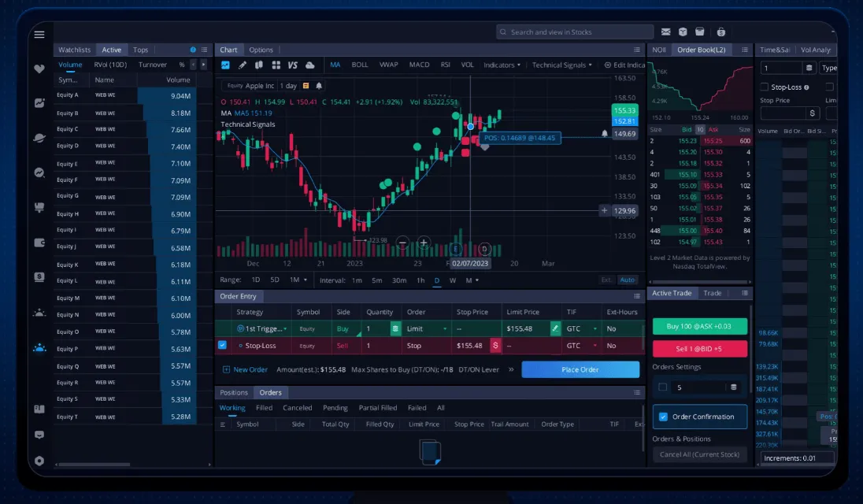The height and width of the screenshot is (504, 863).
Task: Click the line chart type icon
Action: tap(225, 65)
